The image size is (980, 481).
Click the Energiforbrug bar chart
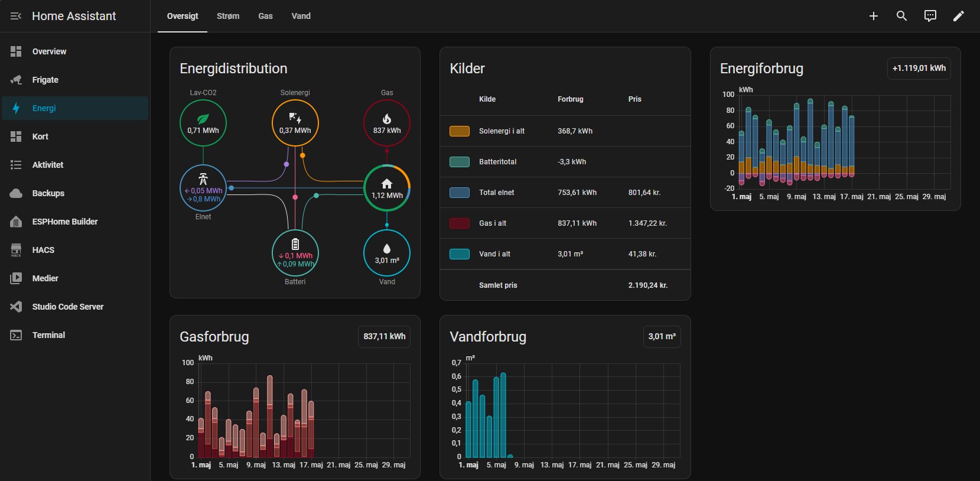click(x=836, y=145)
